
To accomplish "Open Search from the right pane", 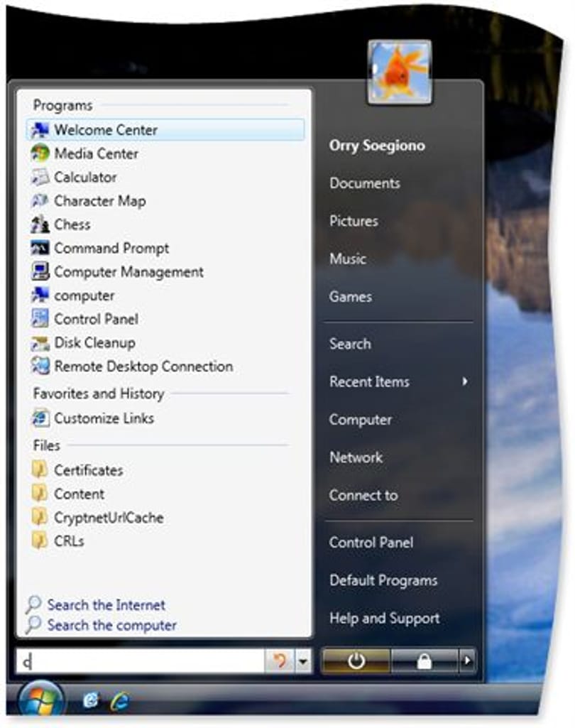I will (x=350, y=344).
